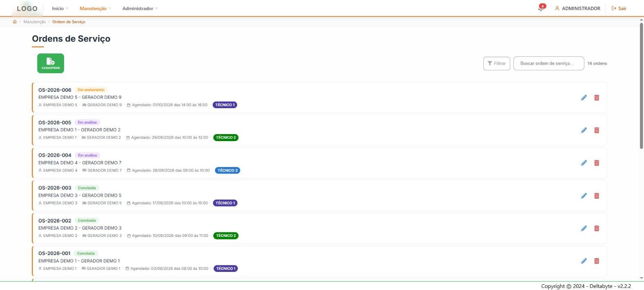644x290 pixels.
Task: Delete order OS-2026-003 using the trash icon
Action: coord(597,196)
